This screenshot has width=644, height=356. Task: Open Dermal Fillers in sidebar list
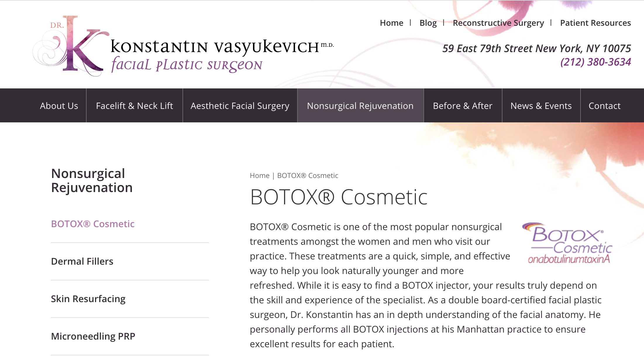click(82, 261)
